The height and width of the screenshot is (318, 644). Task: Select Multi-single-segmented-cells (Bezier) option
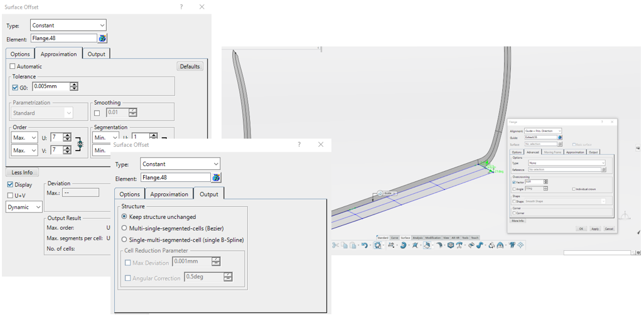125,228
